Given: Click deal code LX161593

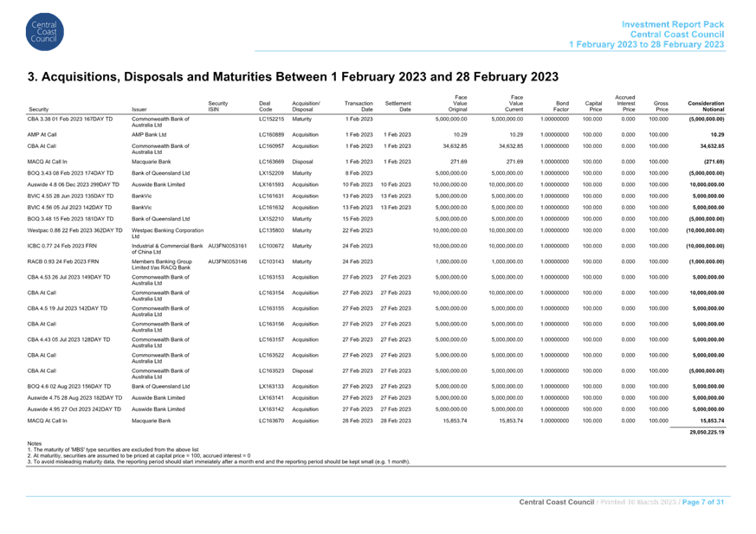Looking at the screenshot, I should click(271, 184).
